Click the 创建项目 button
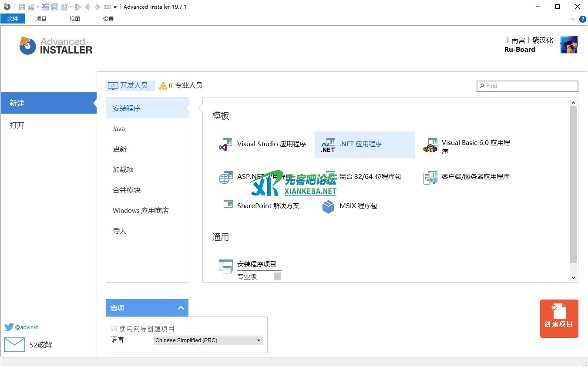 point(559,319)
